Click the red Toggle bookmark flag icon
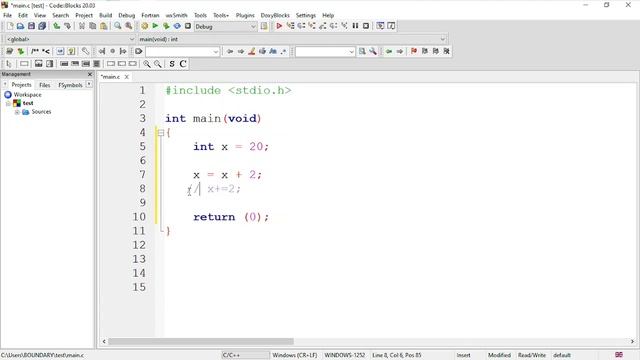The image size is (640, 360). click(x=414, y=51)
